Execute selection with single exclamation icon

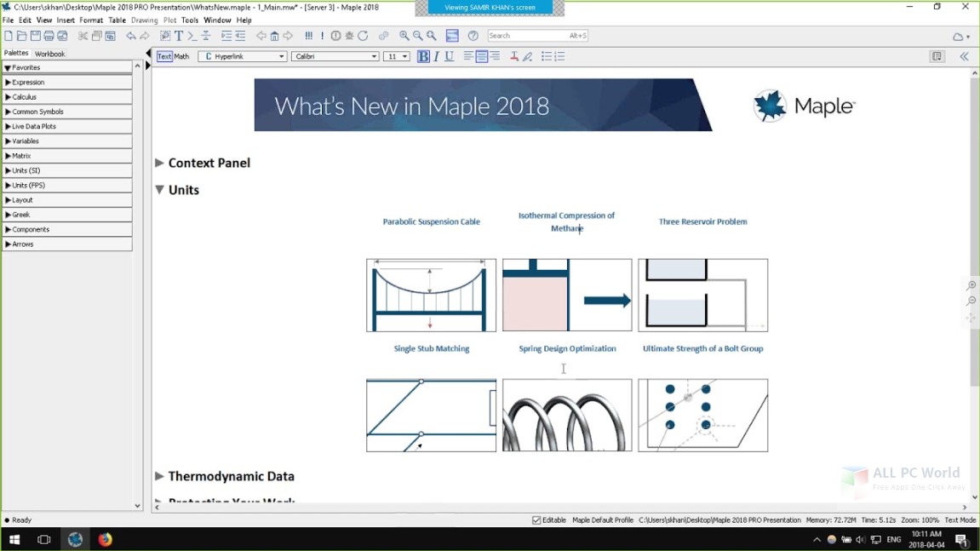point(323,36)
